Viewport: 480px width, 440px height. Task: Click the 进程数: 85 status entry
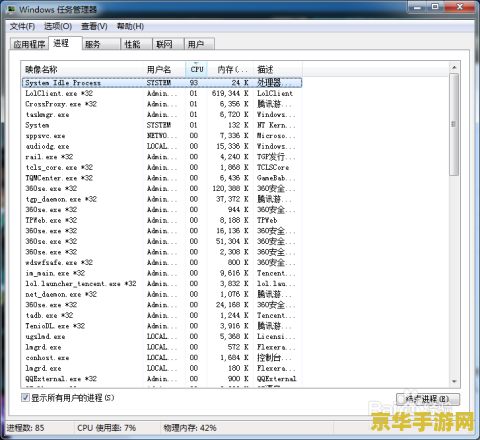(26, 428)
